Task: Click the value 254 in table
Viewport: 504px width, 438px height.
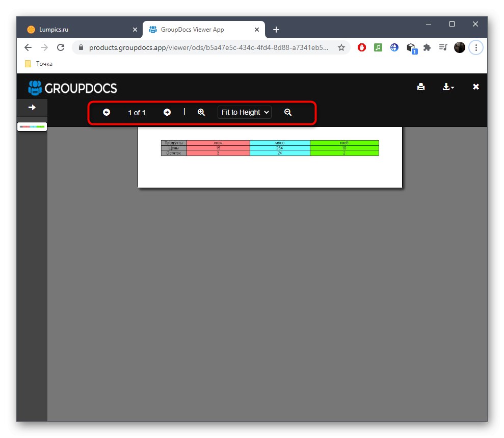Action: pos(280,148)
